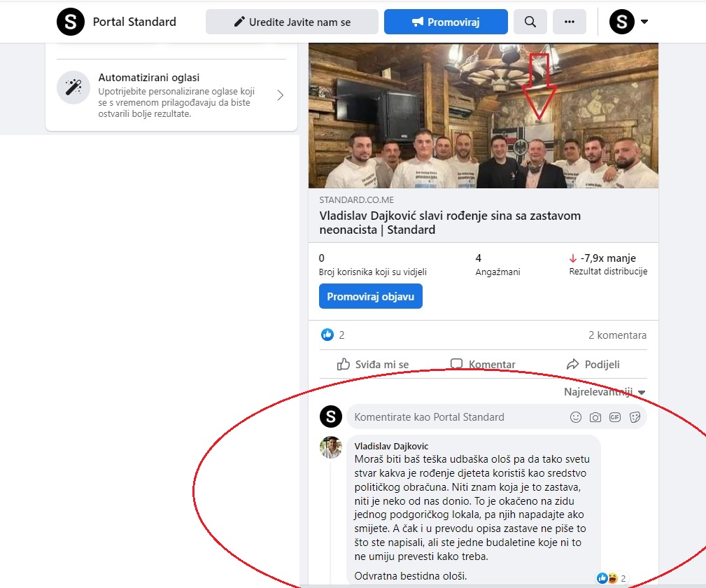706x588 pixels.
Task: Click the Promoviraj objavu button
Action: (x=371, y=296)
